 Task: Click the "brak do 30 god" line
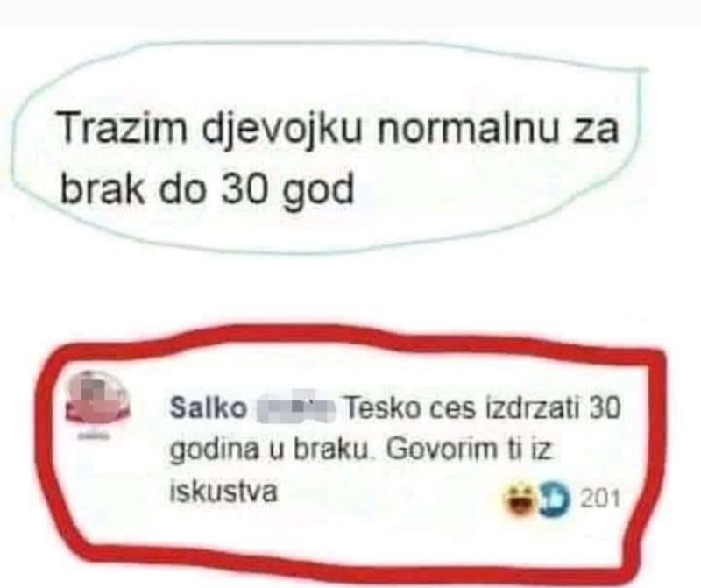pyautogui.click(x=206, y=188)
